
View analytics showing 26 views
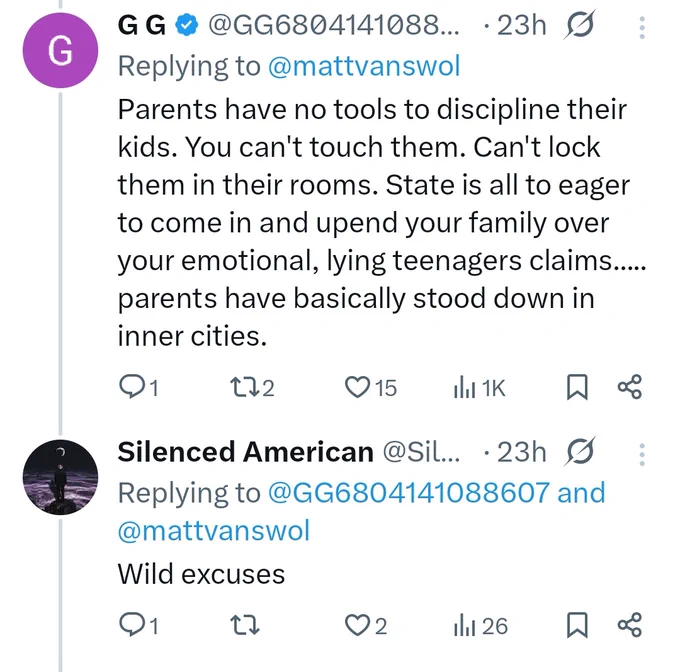[480, 625]
